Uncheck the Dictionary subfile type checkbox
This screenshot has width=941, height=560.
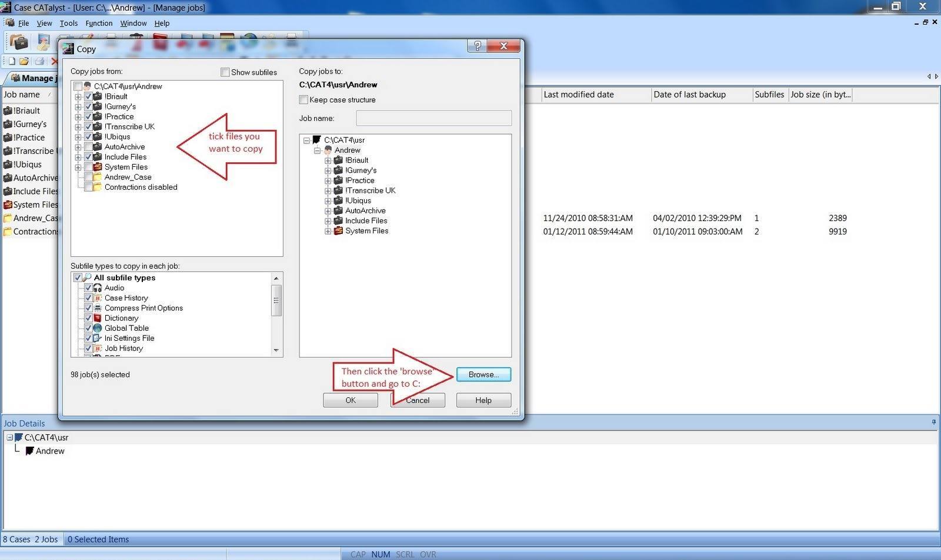coord(88,318)
